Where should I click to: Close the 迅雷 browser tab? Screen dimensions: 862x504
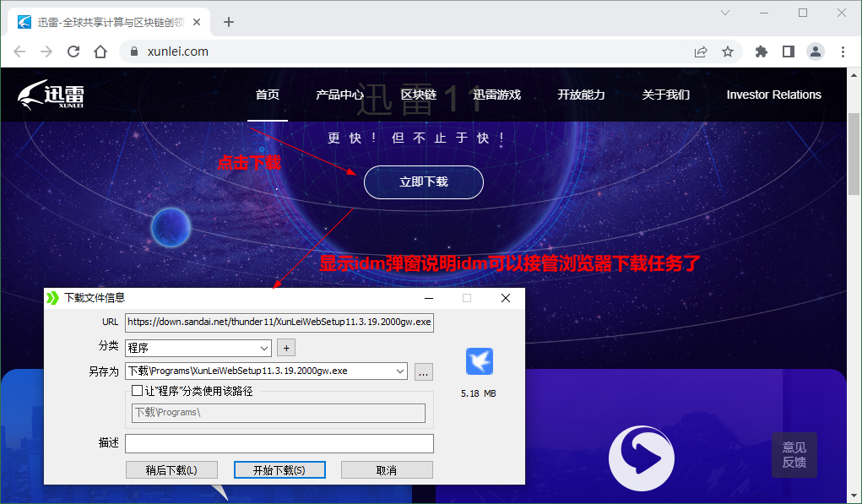click(197, 22)
